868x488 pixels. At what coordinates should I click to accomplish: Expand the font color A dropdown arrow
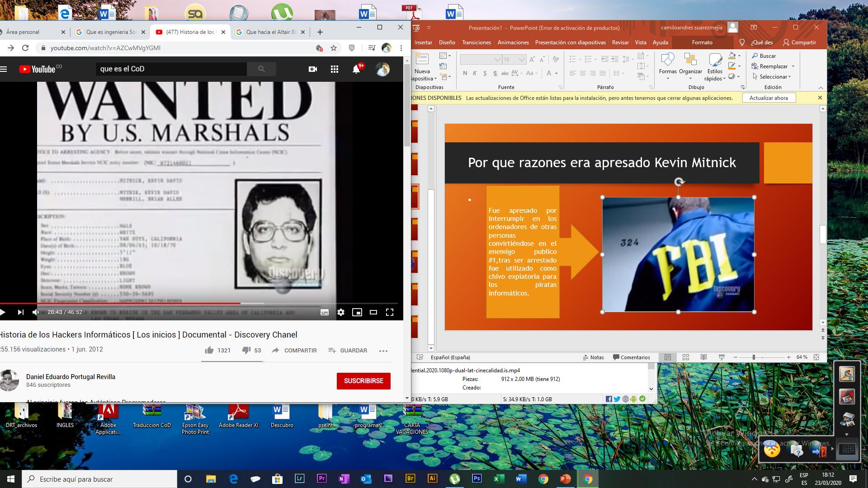coord(556,73)
